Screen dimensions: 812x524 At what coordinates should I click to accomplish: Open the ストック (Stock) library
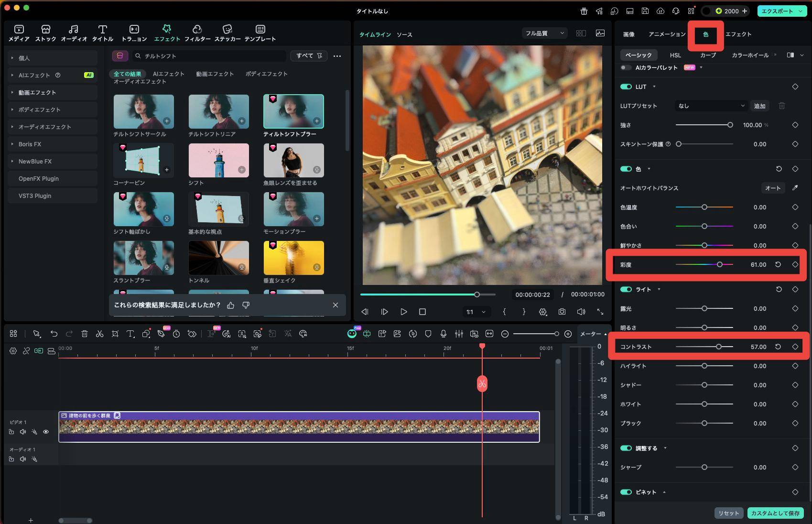coord(46,33)
